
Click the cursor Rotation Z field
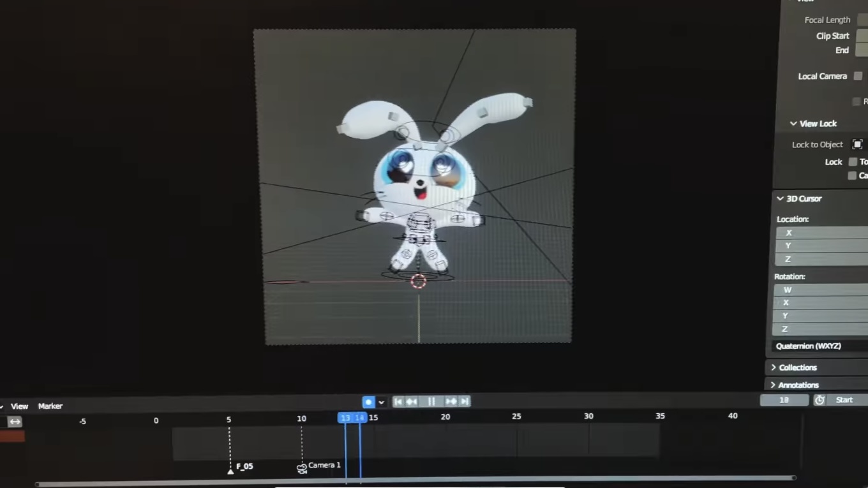click(821, 329)
